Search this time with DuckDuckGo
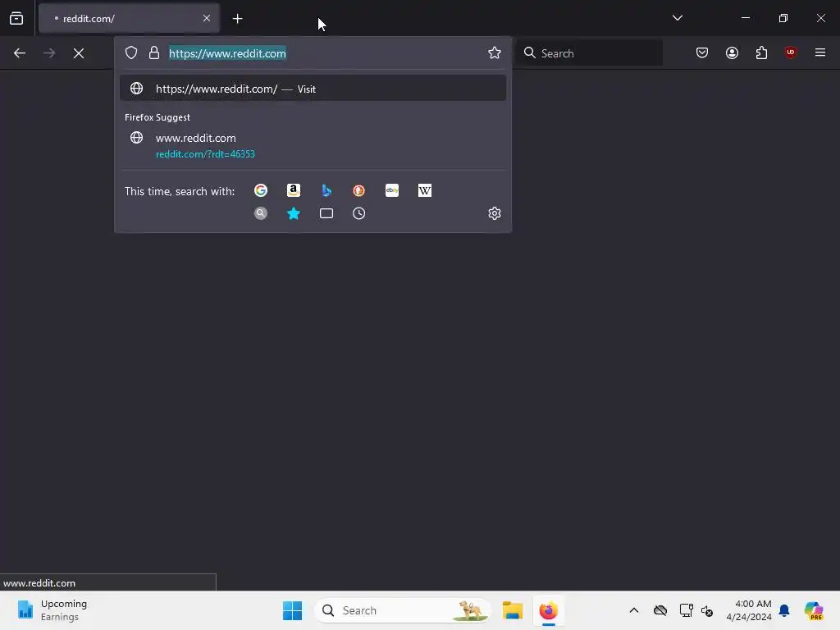 (359, 190)
